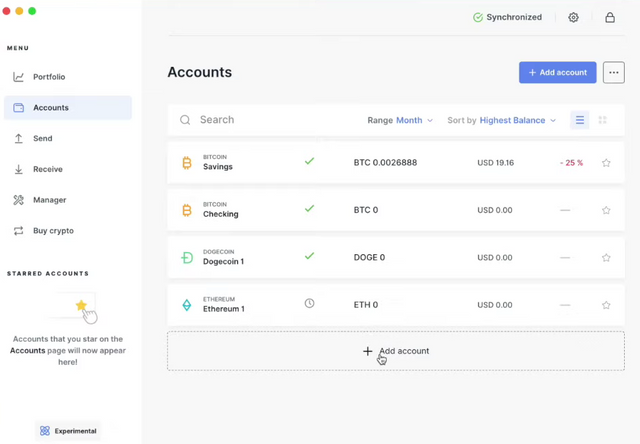Image resolution: width=640 pixels, height=444 pixels.
Task: Click the -25 % change value
Action: coord(571,163)
